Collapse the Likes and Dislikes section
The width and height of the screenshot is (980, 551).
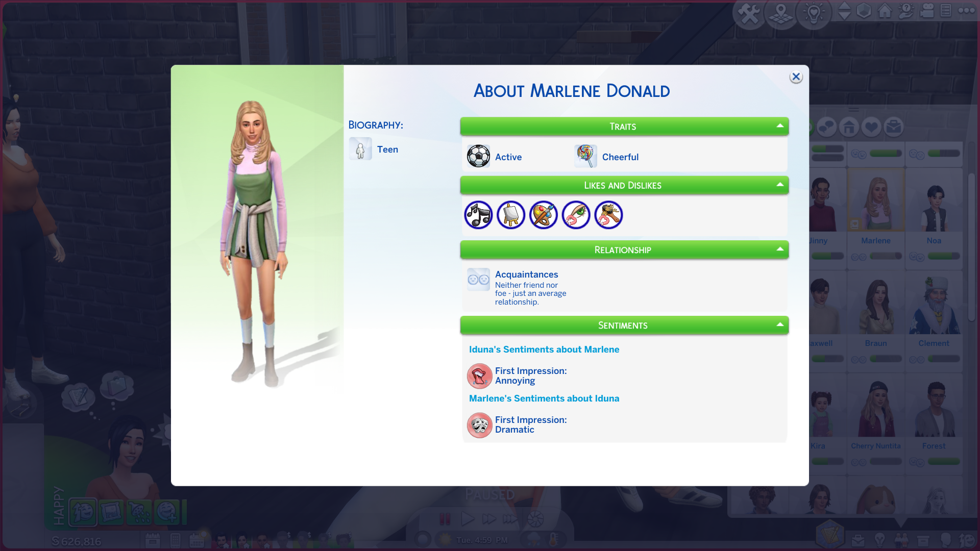pos(780,185)
